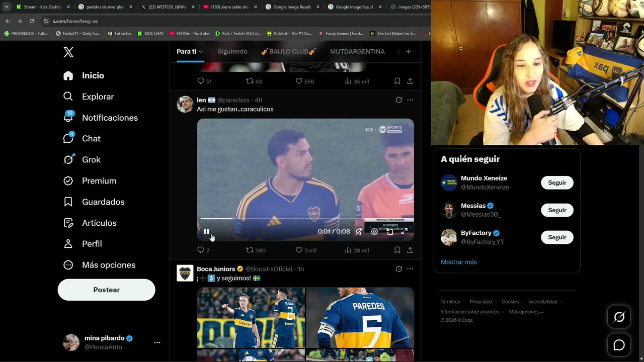Expand footer Más opciones menu

pos(526,312)
